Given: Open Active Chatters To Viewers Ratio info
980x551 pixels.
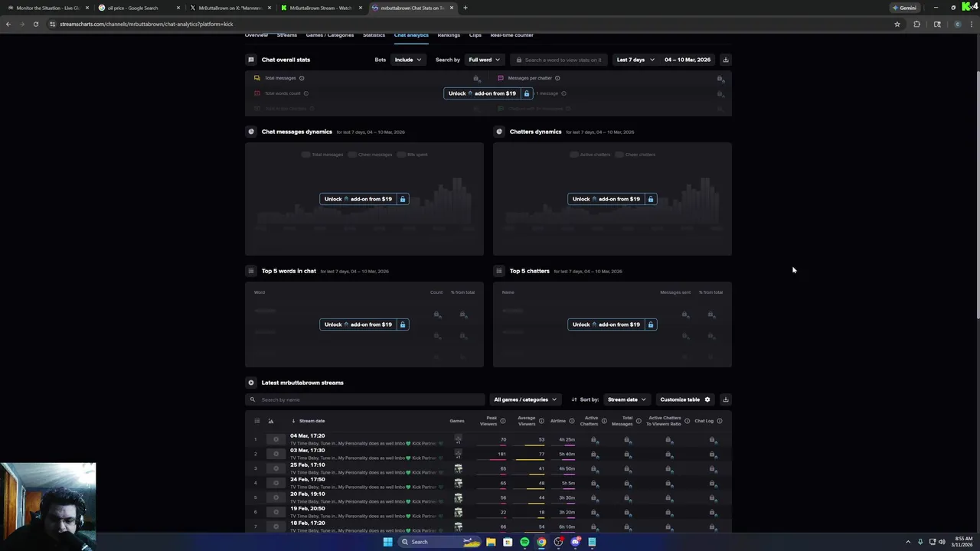Looking at the screenshot, I should coord(687,421).
